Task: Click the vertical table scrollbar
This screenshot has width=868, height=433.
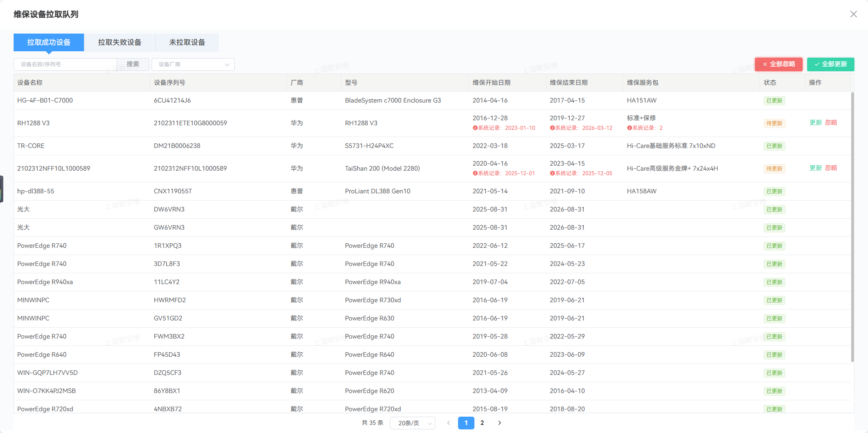Action: [853, 227]
